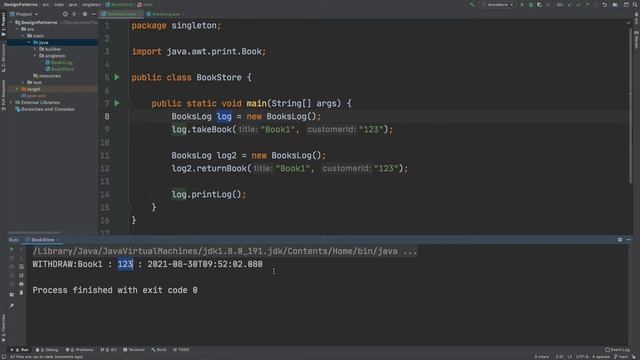Open BooksLog class in project tree

tap(60, 62)
